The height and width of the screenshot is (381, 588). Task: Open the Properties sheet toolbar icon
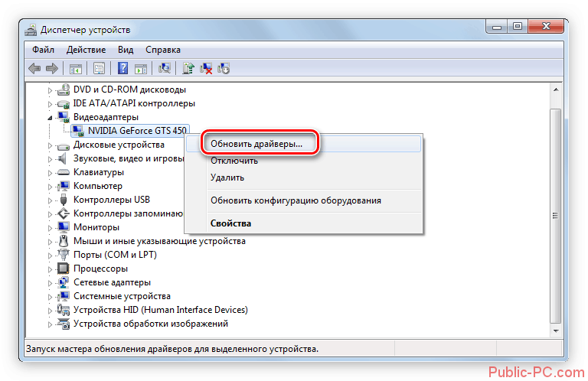(99, 69)
